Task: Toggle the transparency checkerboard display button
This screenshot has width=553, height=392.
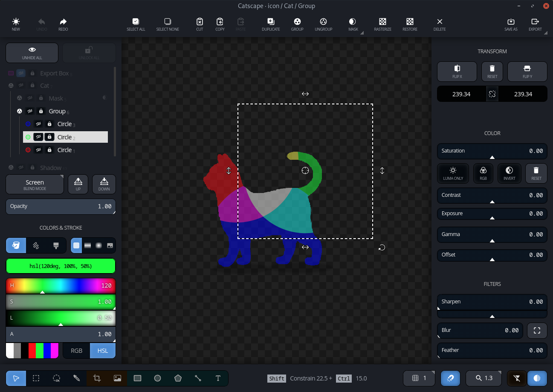Action: (537, 378)
